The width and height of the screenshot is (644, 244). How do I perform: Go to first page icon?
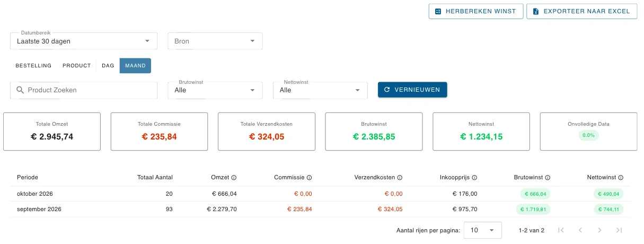pos(561,230)
